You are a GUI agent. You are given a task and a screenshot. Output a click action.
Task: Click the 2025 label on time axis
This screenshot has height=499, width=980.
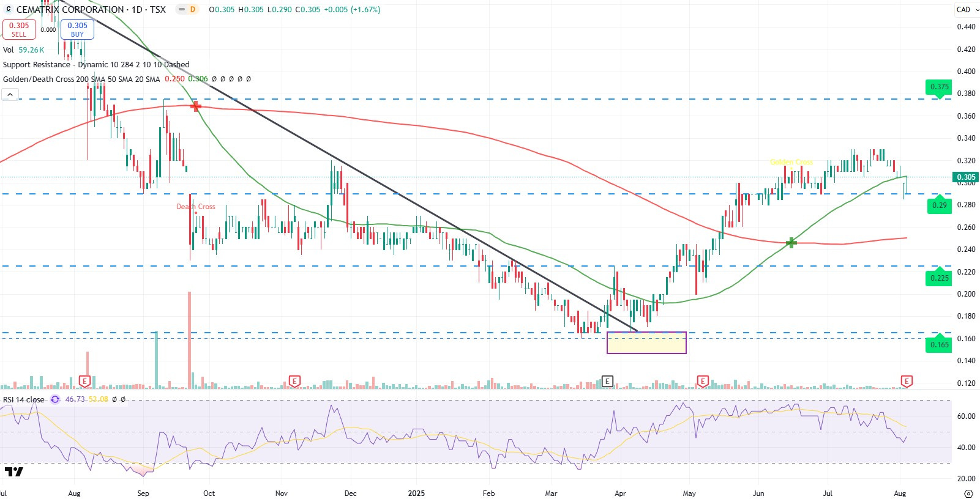pyautogui.click(x=416, y=493)
